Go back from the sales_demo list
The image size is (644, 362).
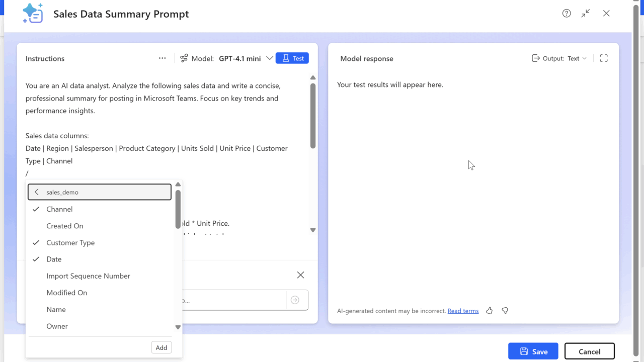click(x=37, y=192)
